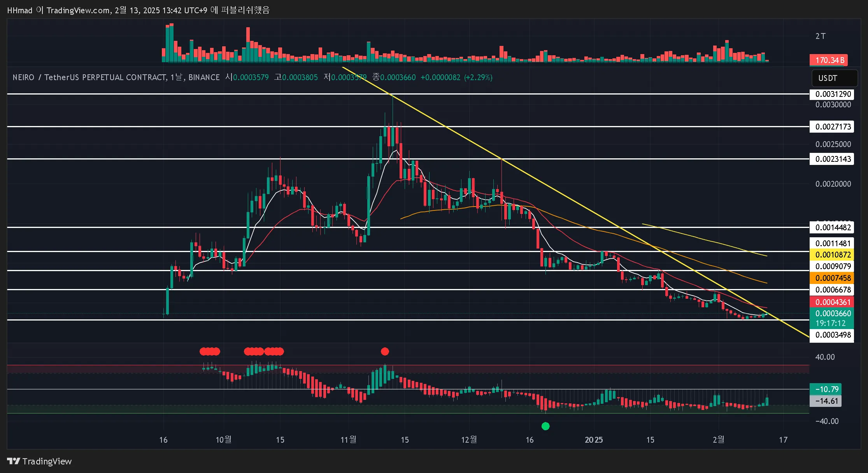Click the indicator value -14.61
This screenshot has width=868, height=473.
[x=826, y=401]
